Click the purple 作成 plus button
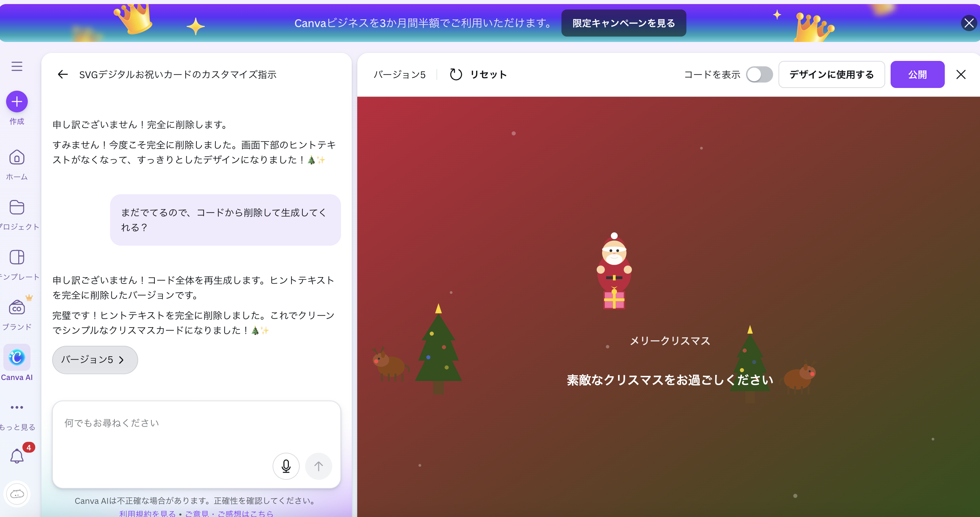This screenshot has width=980, height=517. pos(17,102)
